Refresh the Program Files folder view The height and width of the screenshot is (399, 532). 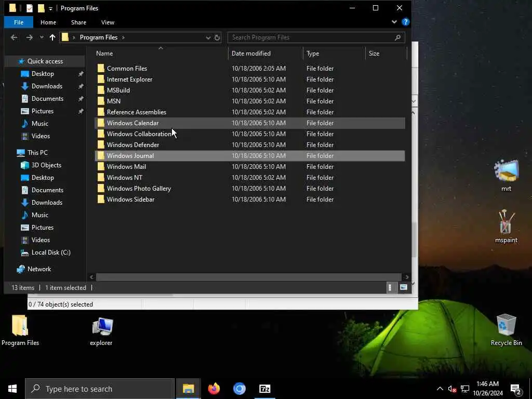click(x=217, y=37)
